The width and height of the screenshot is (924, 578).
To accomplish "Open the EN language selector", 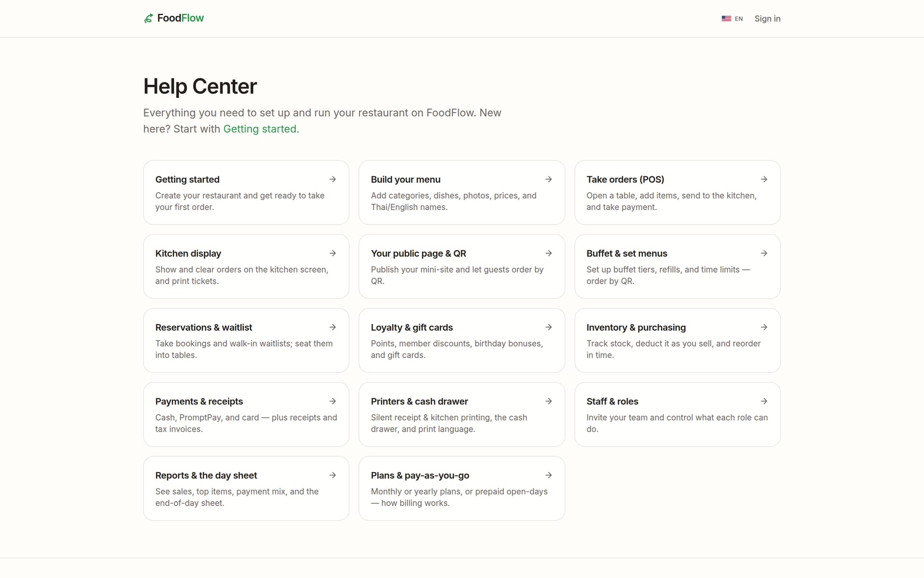I will [x=732, y=19].
